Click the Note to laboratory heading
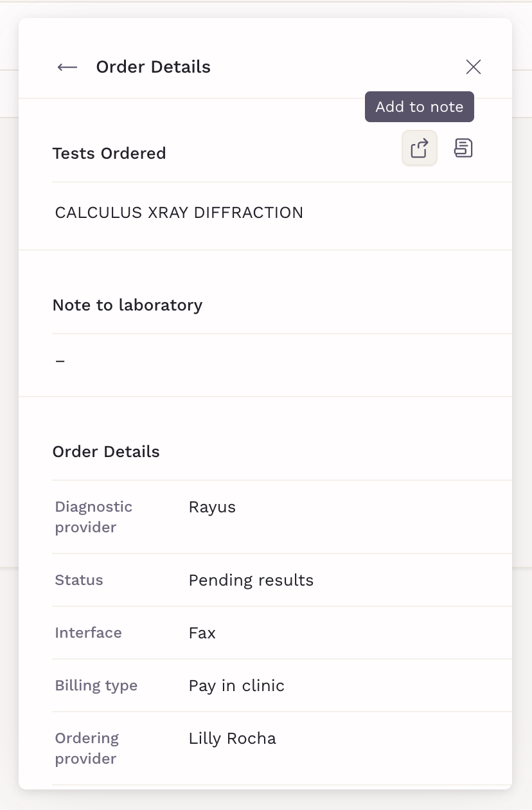The image size is (532, 810). pos(127,305)
